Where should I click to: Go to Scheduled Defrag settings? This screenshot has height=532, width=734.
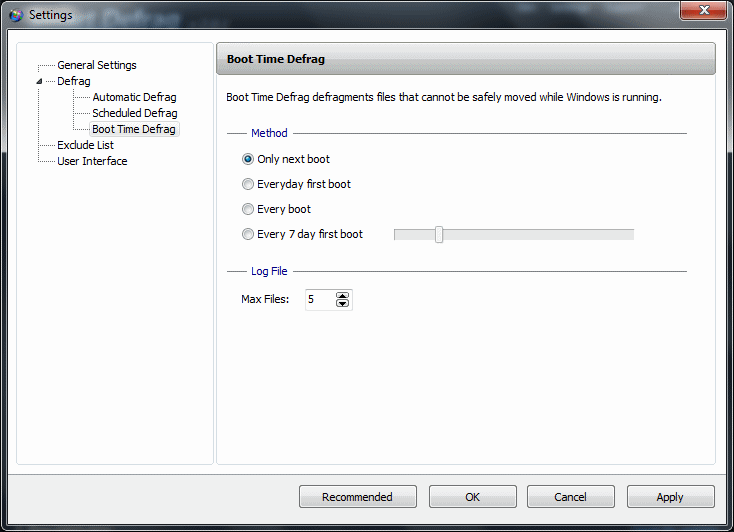pyautogui.click(x=135, y=113)
